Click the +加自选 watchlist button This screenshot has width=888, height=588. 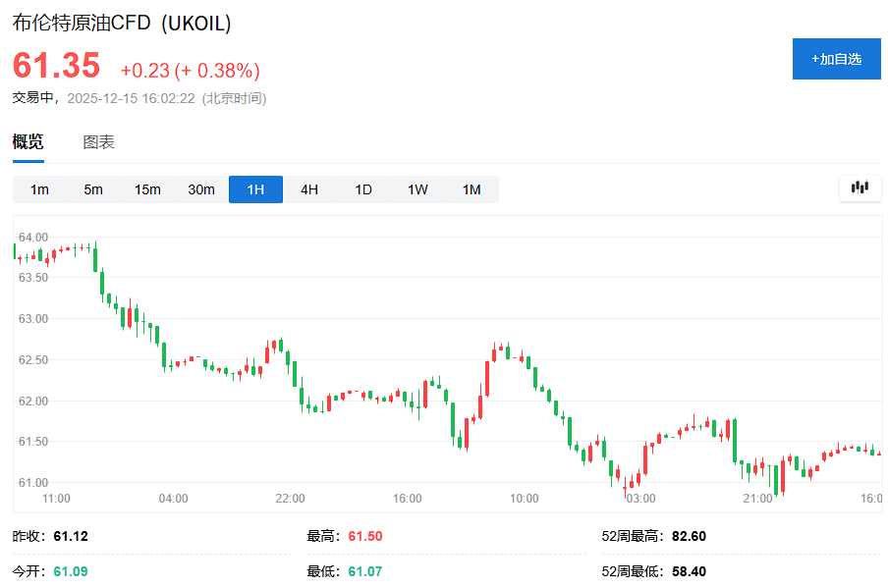point(836,59)
